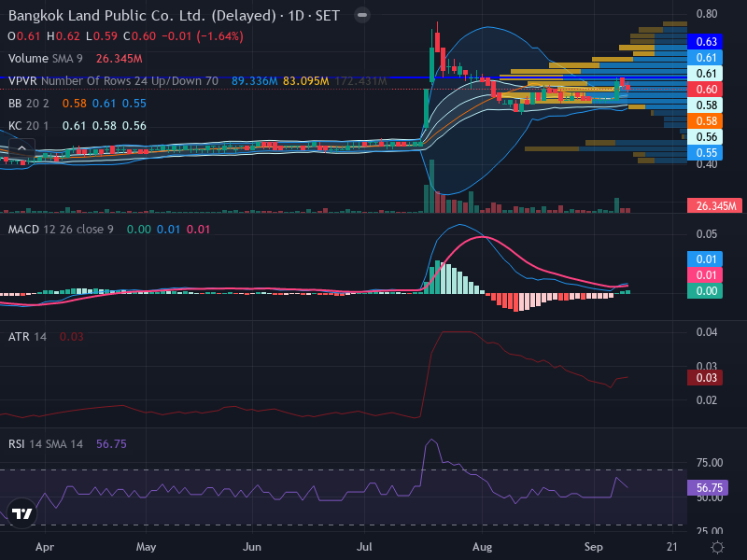Click the dark blue 0.63 price tag
Image resolution: width=747 pixels, height=560 pixels.
pos(705,41)
